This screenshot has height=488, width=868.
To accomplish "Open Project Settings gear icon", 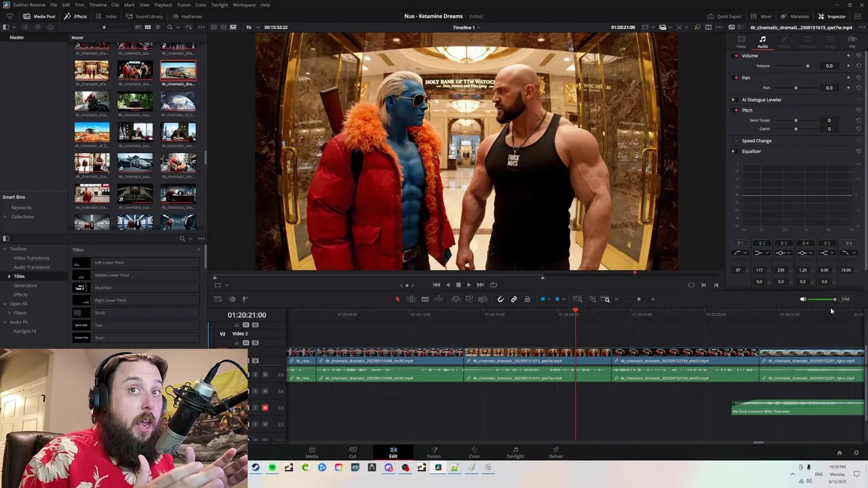I will (x=856, y=453).
